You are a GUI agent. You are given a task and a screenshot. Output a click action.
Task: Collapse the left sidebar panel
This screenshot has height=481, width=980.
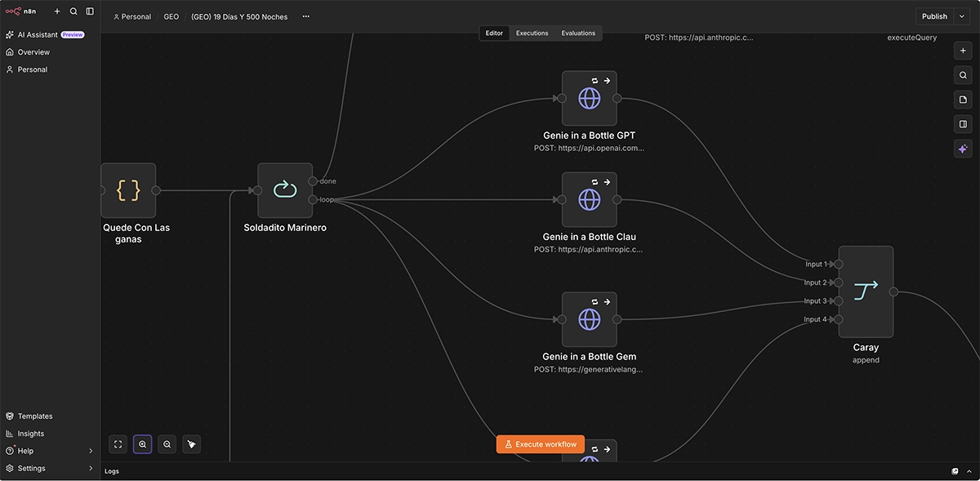pyautogui.click(x=90, y=11)
